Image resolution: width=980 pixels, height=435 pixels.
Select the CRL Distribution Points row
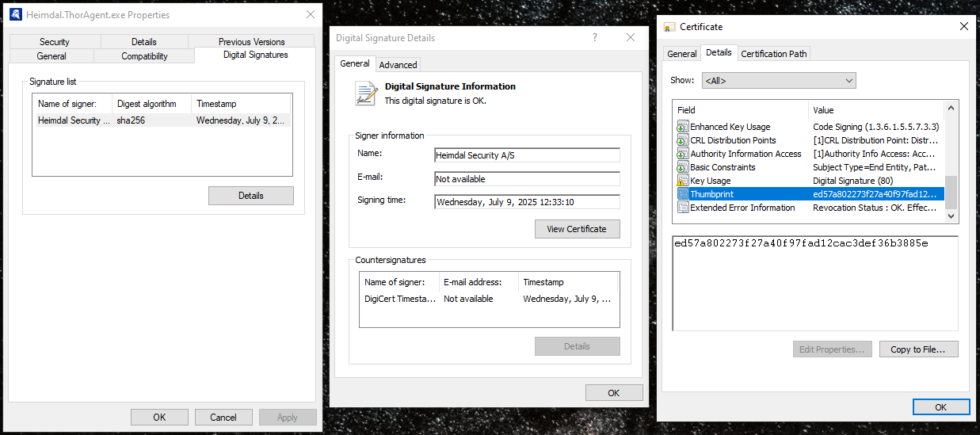coord(810,140)
